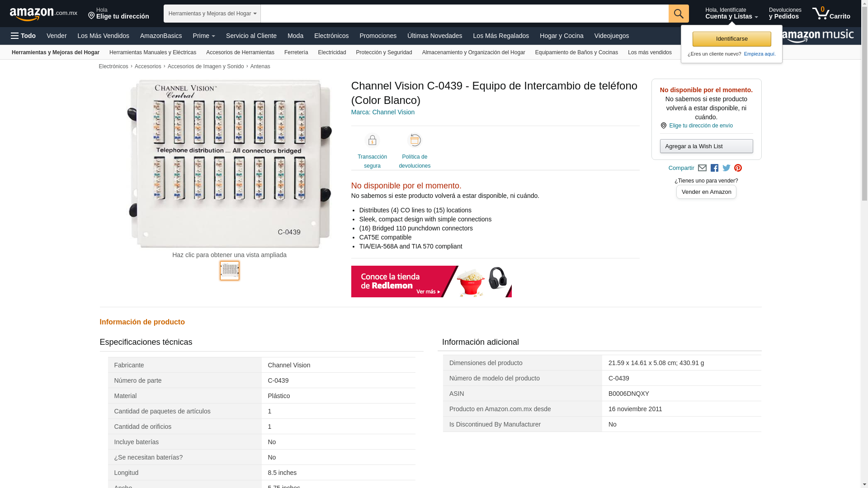Share product on Facebook icon
Screen dimensions: 868x488
(714, 168)
